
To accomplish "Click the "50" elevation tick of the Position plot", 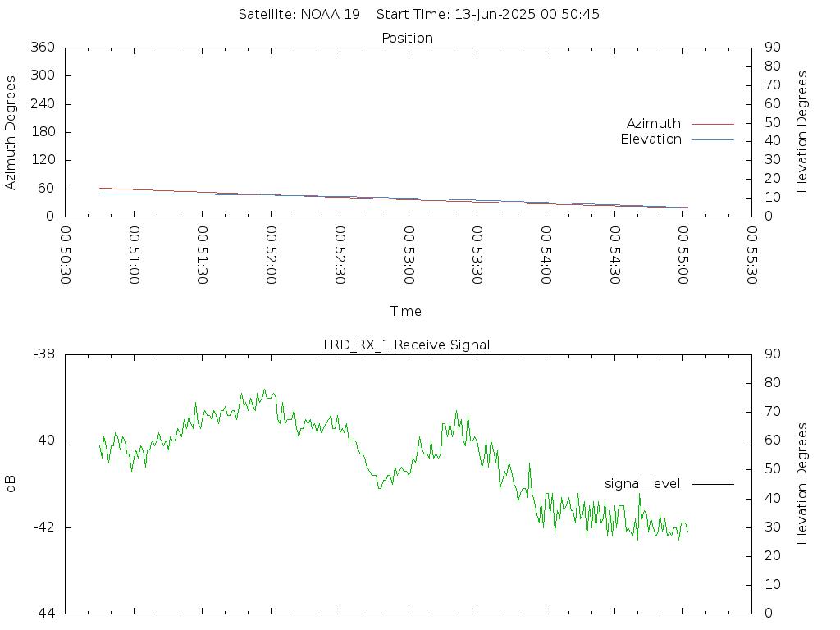I will click(773, 123).
